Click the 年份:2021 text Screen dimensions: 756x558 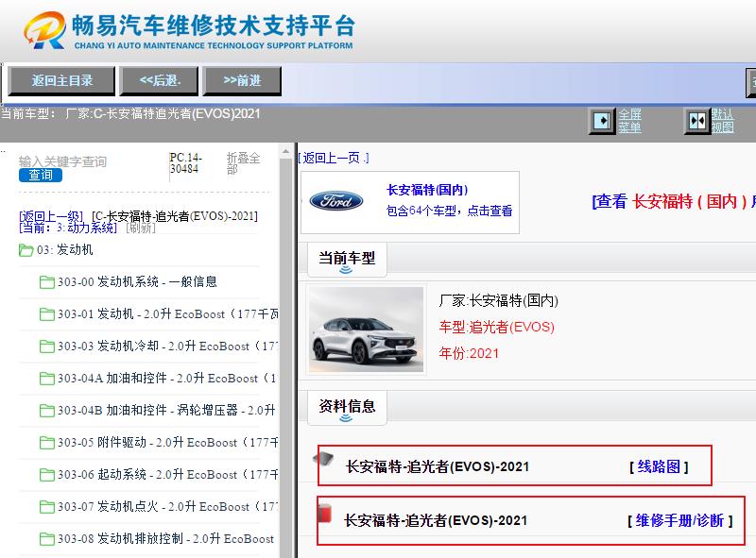469,353
